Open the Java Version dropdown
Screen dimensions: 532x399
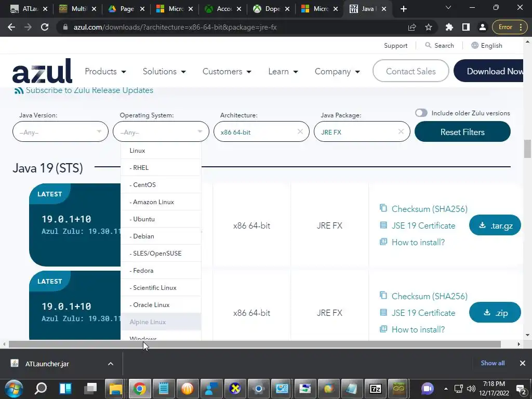coord(60,131)
